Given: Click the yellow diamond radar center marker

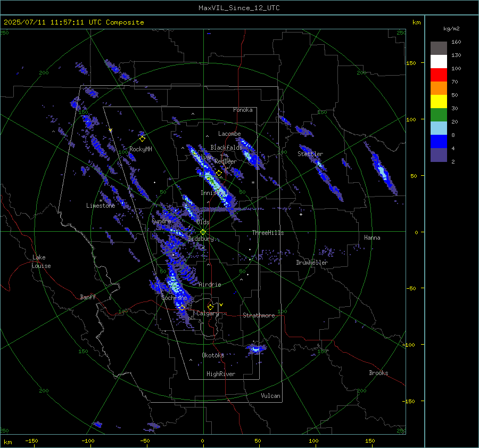Looking at the screenshot, I should [203, 232].
